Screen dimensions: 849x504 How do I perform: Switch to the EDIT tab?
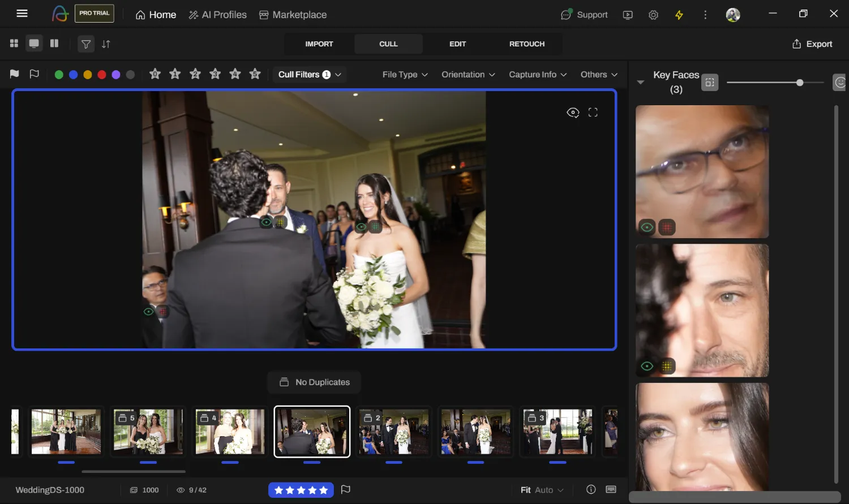point(458,44)
